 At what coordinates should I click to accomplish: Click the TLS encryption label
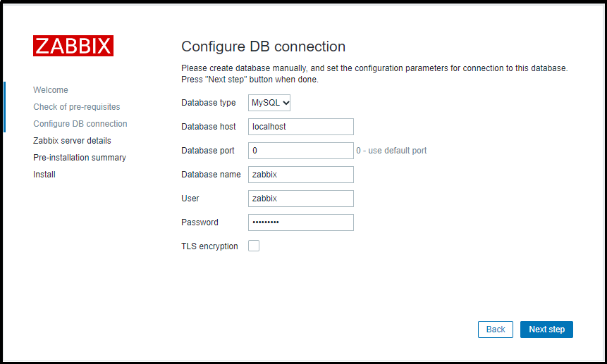coord(209,246)
